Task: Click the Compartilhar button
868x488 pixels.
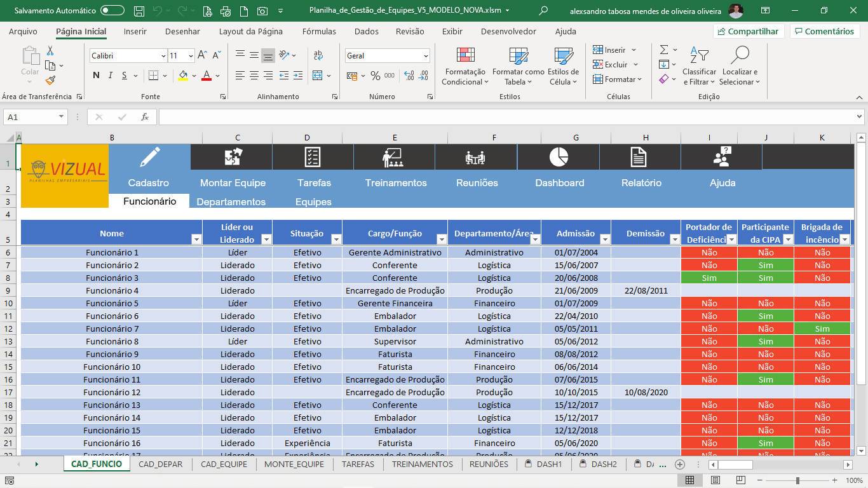Action: [748, 31]
